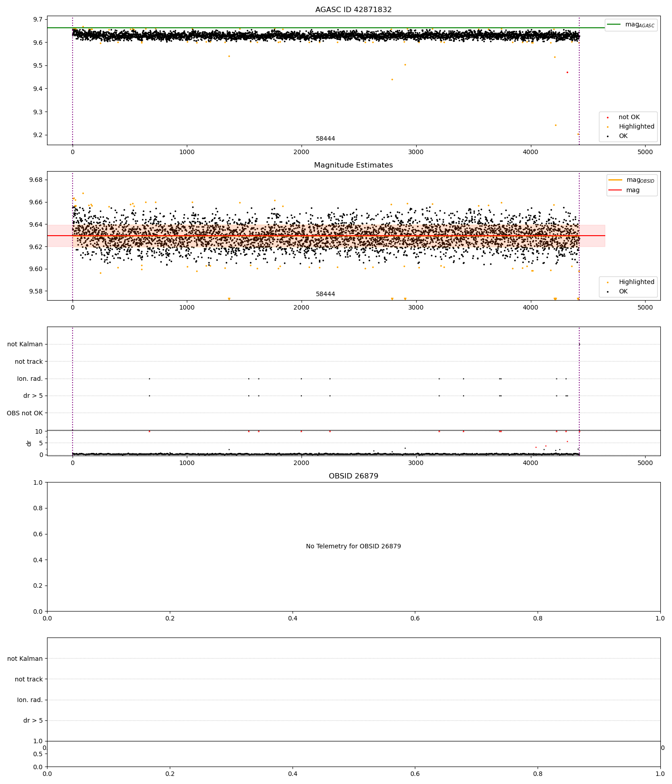The width and height of the screenshot is (672, 784).
Task: Click the mag AGASC legend entry in top plot
Action: [631, 25]
